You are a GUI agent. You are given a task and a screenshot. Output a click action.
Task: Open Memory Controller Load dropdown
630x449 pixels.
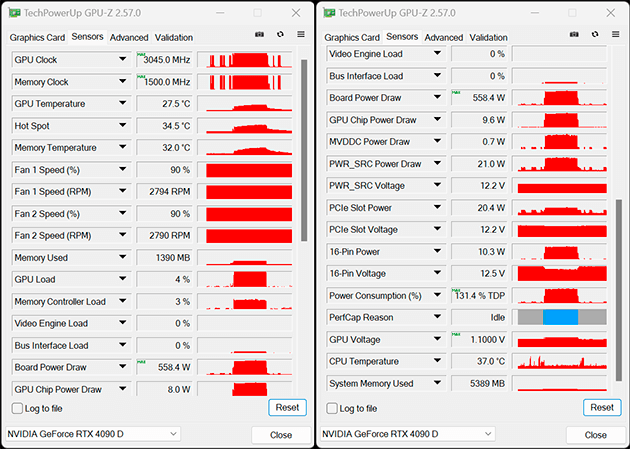tap(123, 301)
